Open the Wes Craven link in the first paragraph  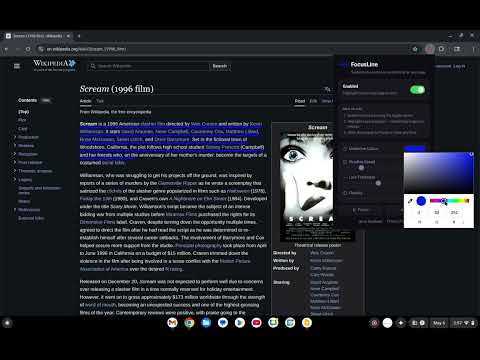tap(204, 124)
